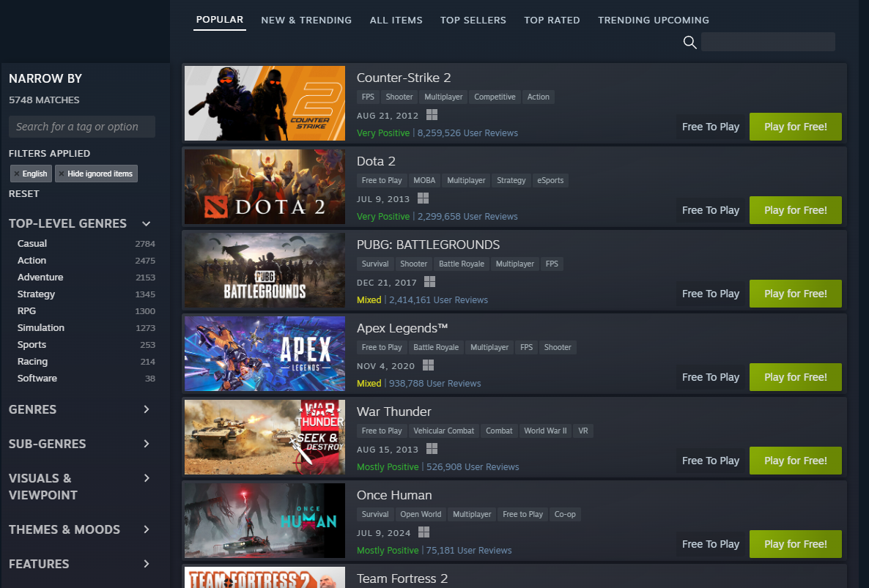Open the PUBG Battlegrounds capsule image
Image resolution: width=869 pixels, height=588 pixels.
pyautogui.click(x=265, y=271)
